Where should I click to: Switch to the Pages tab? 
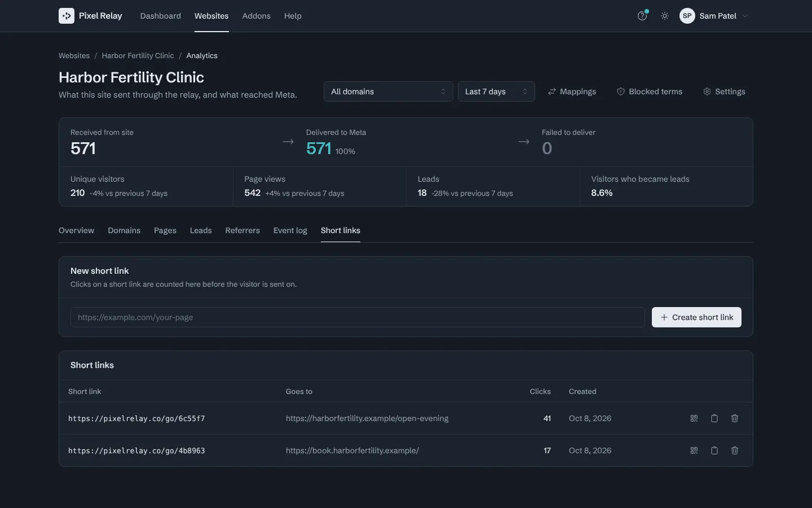point(165,230)
